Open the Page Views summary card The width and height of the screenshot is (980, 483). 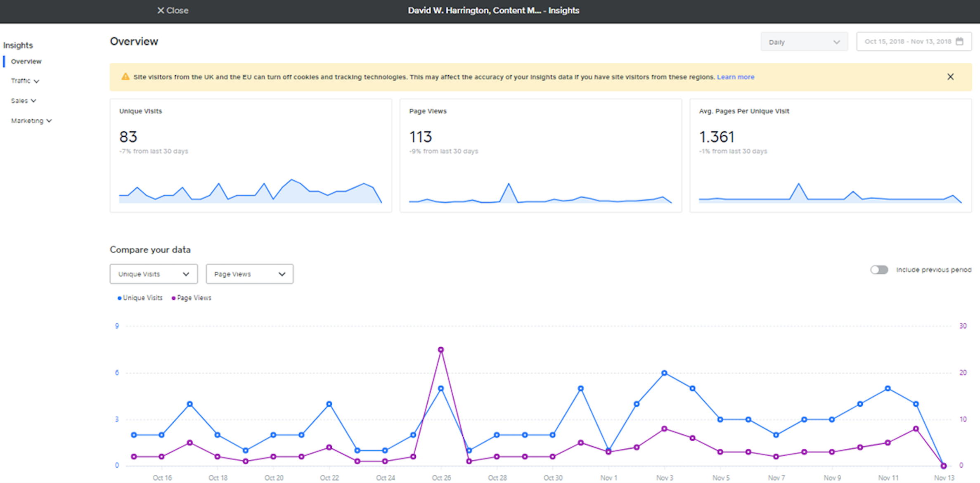coord(540,156)
